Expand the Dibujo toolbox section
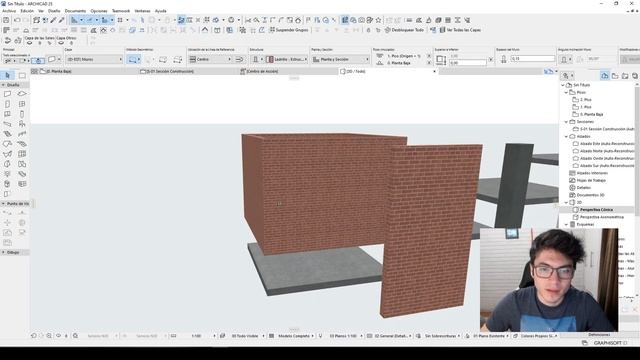 point(3,253)
